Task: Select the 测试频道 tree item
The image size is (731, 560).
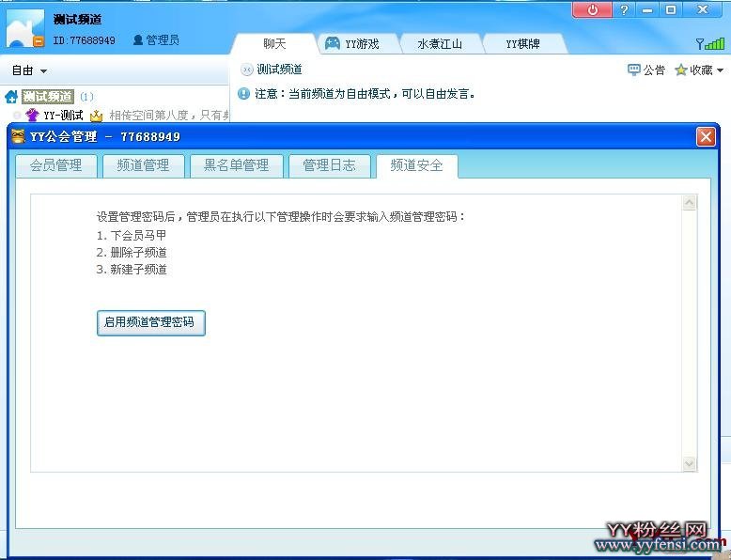Action: [x=48, y=97]
